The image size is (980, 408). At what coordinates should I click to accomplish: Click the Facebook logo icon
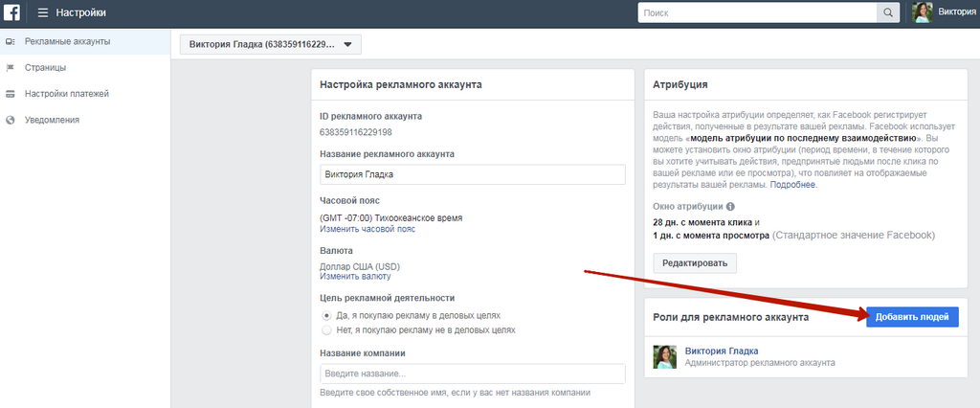(x=12, y=12)
